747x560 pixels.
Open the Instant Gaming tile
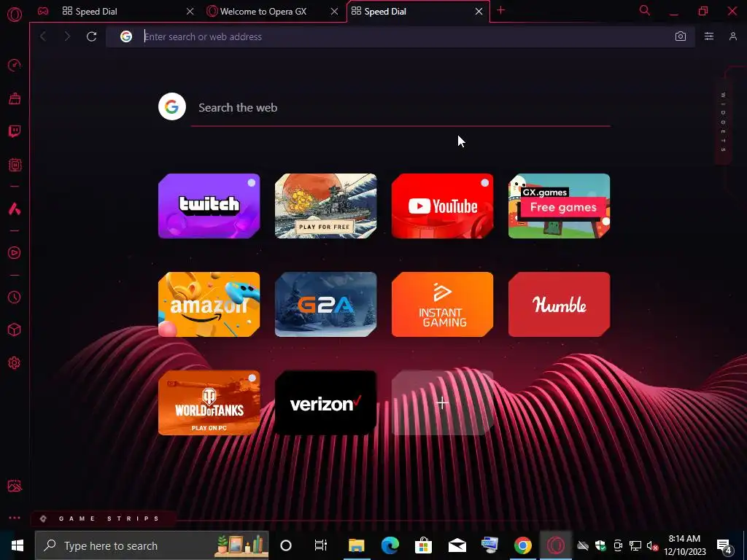[443, 304]
